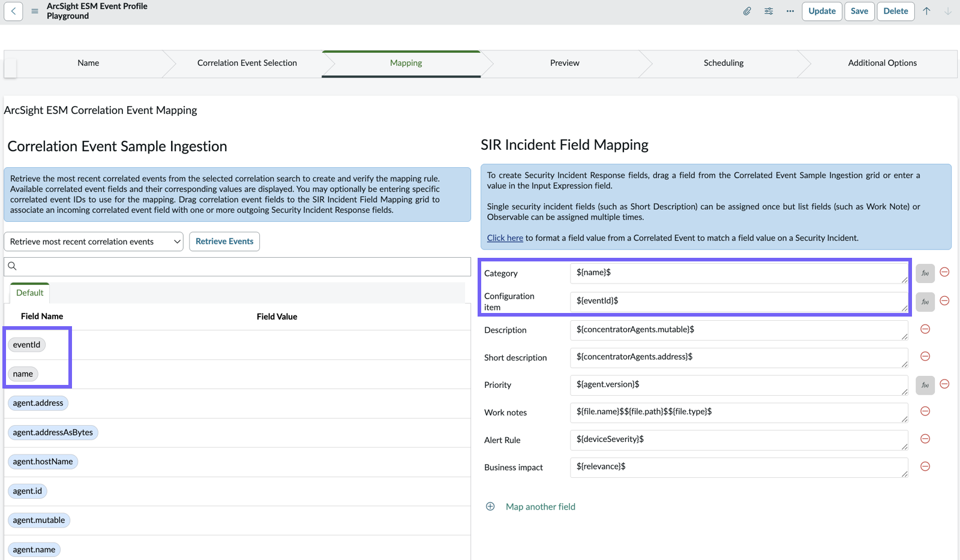Click the Priority expression field
Image resolution: width=960 pixels, height=560 pixels.
point(739,385)
